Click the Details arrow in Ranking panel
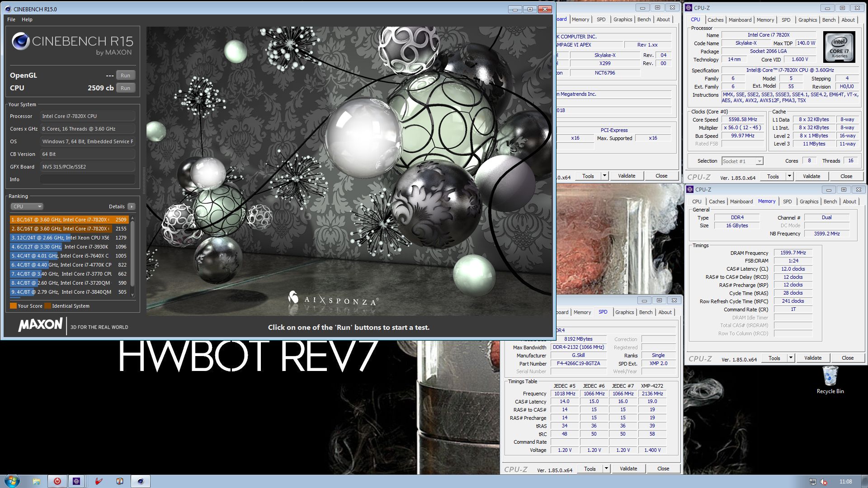The width and height of the screenshot is (868, 488). point(132,206)
